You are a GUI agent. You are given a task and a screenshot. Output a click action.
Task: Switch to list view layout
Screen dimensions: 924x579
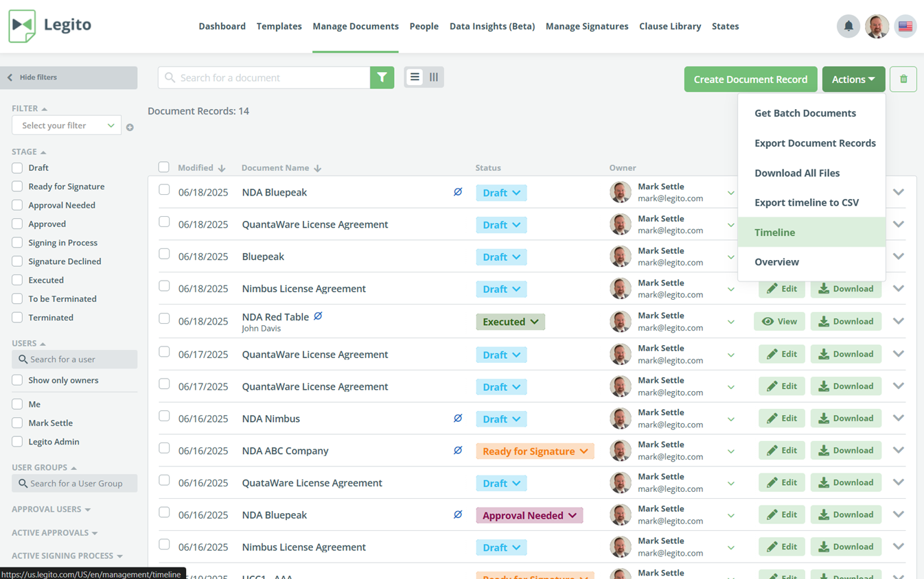[x=415, y=78]
